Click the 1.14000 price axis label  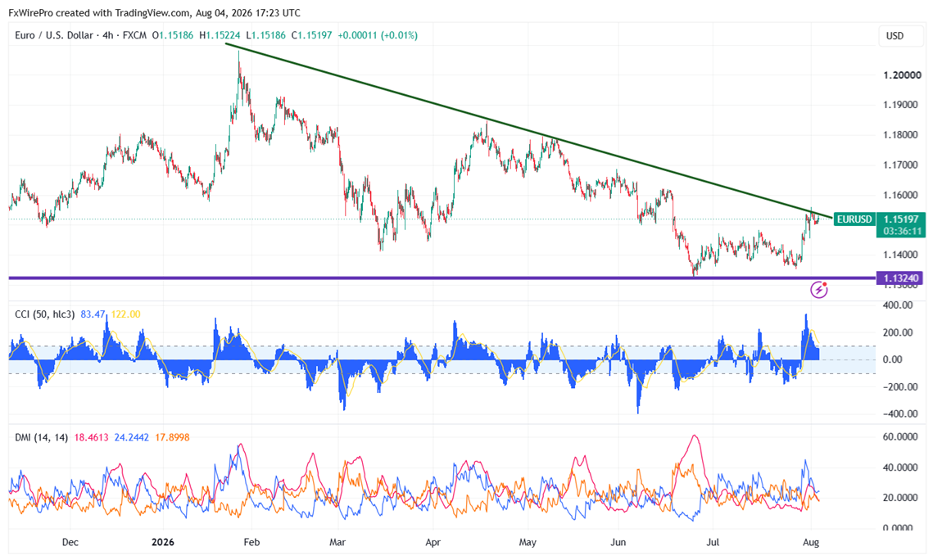[x=901, y=255]
